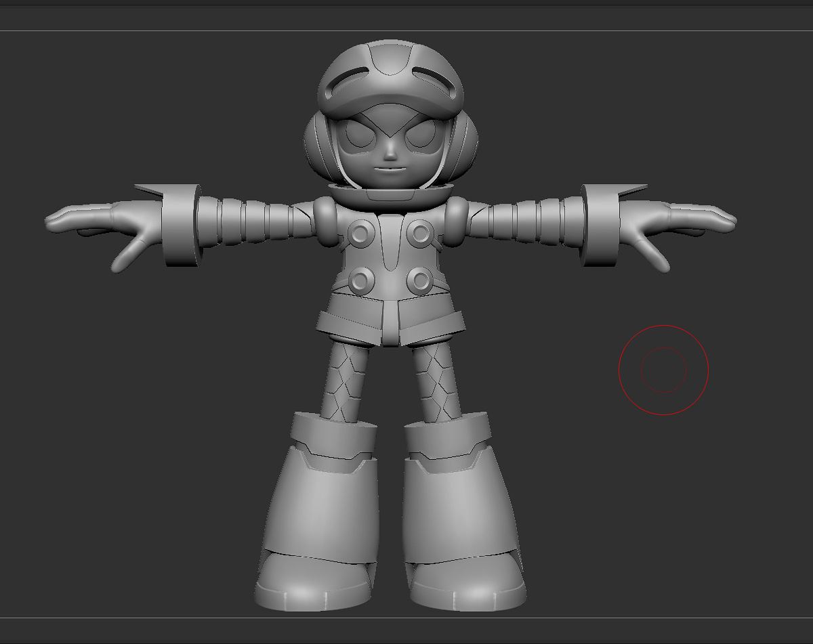Click the wrist cuff on the screen's right
The width and height of the screenshot is (813, 644).
click(602, 225)
